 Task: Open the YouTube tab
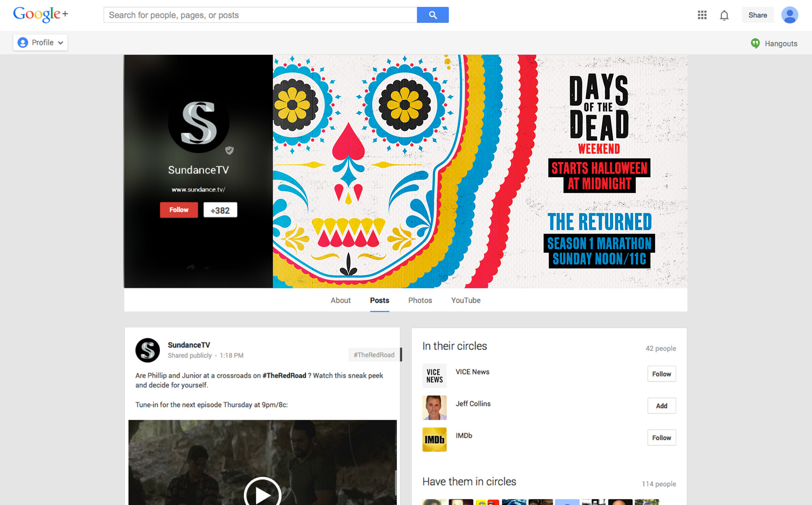pos(466,300)
